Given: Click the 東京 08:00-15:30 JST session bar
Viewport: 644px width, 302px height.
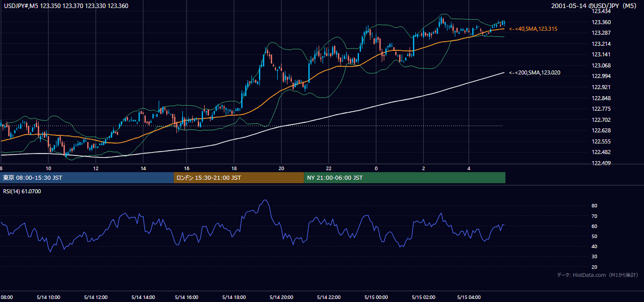Looking at the screenshot, I should (87, 178).
